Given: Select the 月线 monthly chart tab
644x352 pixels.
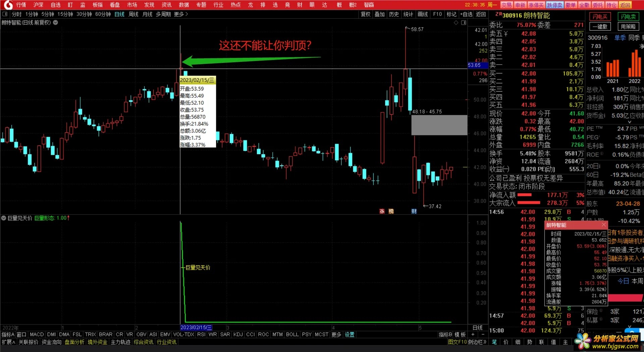Looking at the screenshot, I should 148,14.
